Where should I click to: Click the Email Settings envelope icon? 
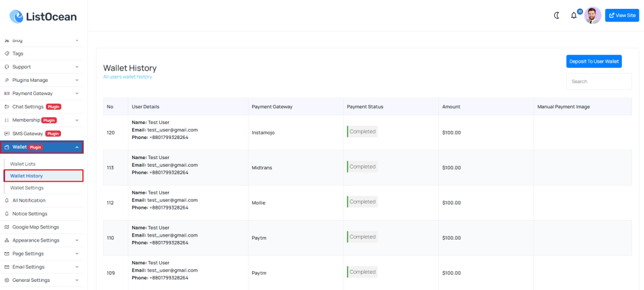(6, 267)
